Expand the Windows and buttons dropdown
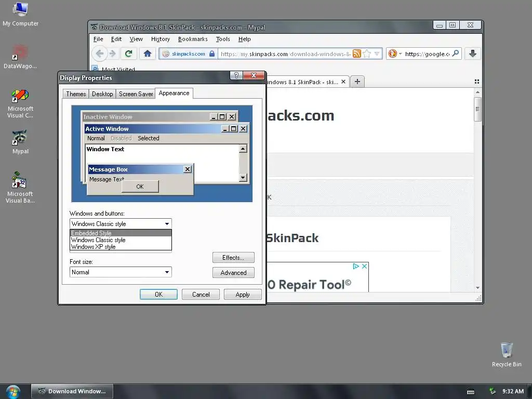Screen dimensions: 532x399 167,223
